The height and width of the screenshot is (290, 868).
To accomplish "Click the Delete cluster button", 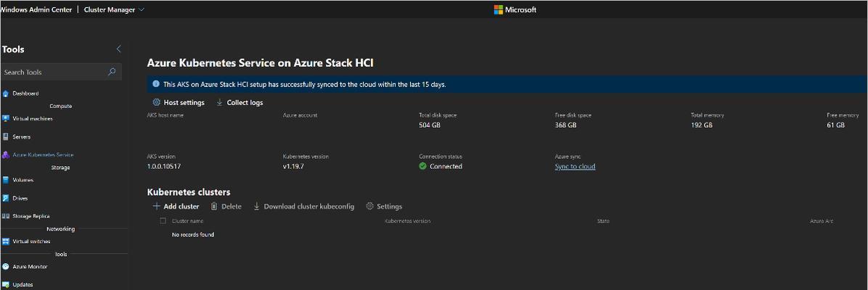I will (226, 207).
